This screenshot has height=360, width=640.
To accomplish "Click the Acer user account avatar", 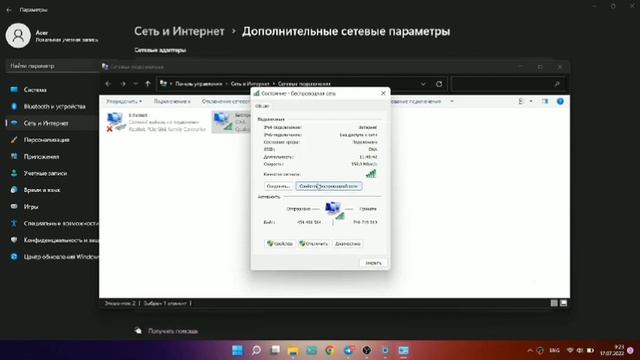I will click(x=18, y=36).
